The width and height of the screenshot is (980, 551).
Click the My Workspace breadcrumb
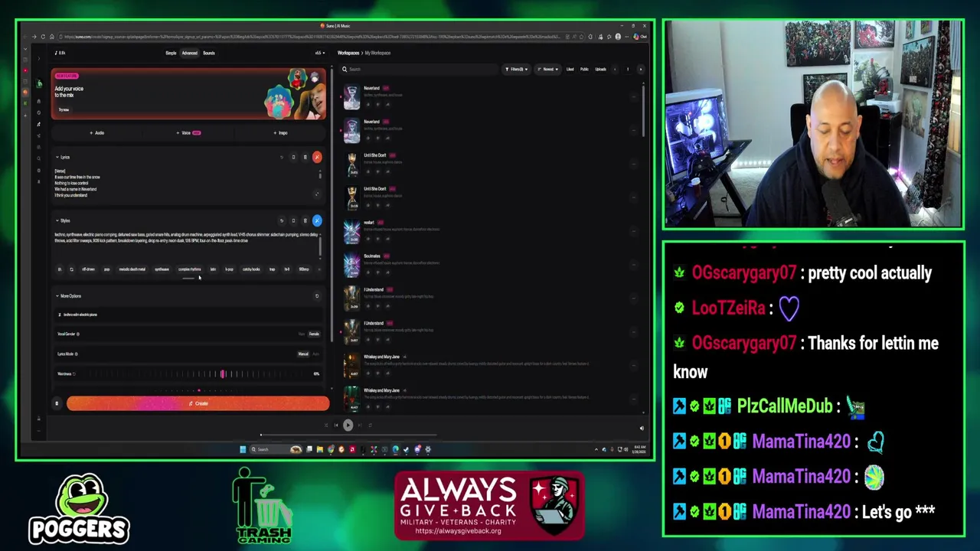tap(378, 54)
